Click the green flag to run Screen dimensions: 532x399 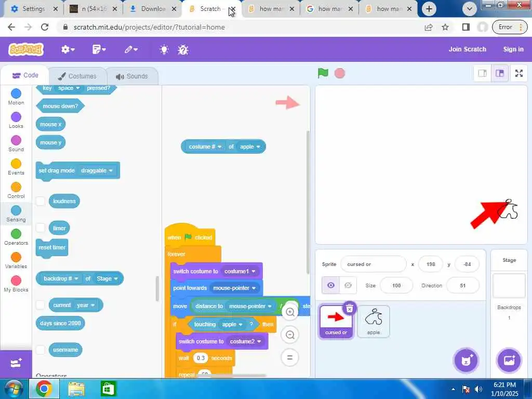pyautogui.click(x=323, y=73)
